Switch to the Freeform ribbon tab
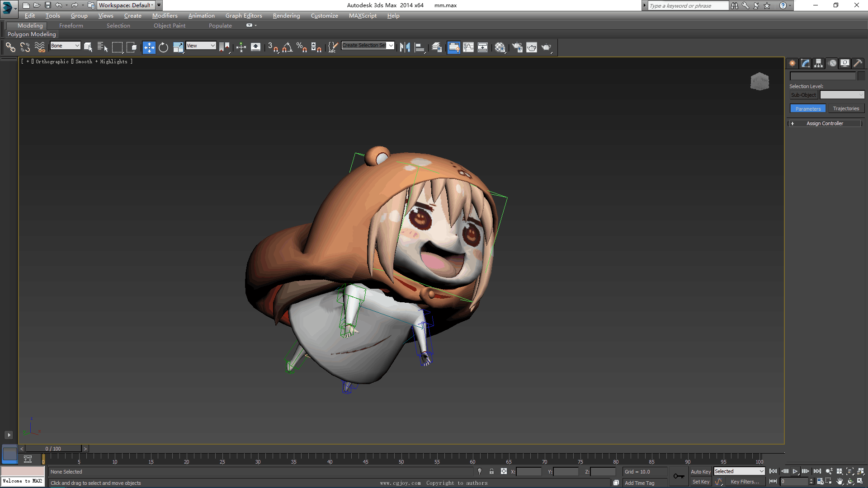The width and height of the screenshot is (868, 488). [x=71, y=26]
